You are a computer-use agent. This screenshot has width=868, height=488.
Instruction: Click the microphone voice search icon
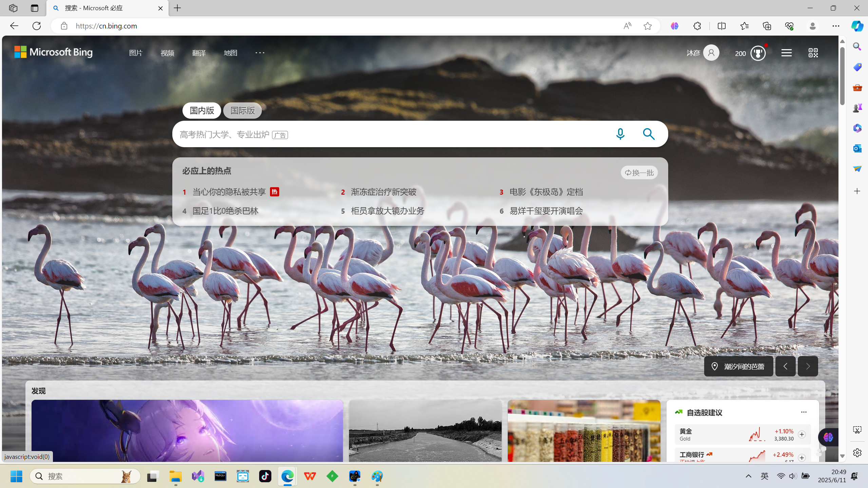[620, 134]
